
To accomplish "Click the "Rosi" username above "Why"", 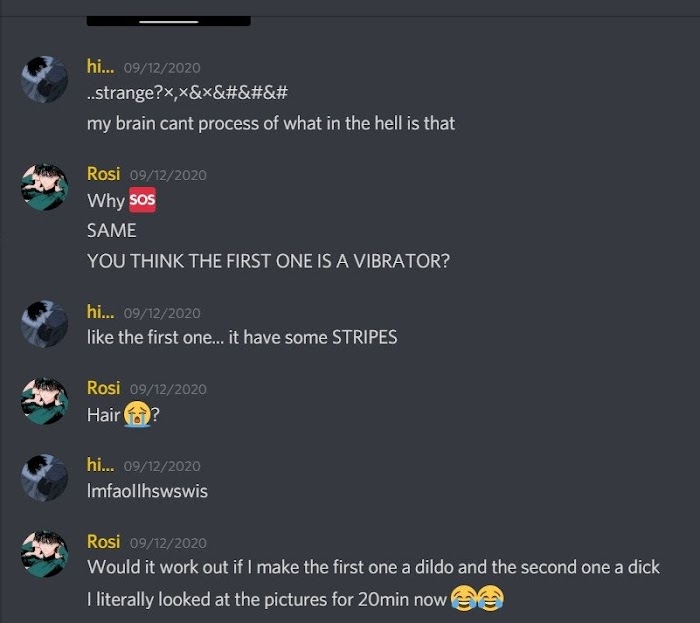I will point(103,174).
